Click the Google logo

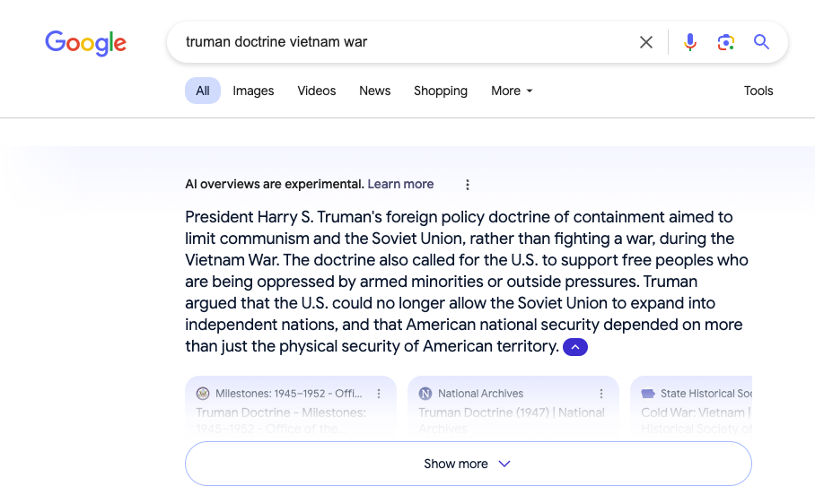pos(86,42)
